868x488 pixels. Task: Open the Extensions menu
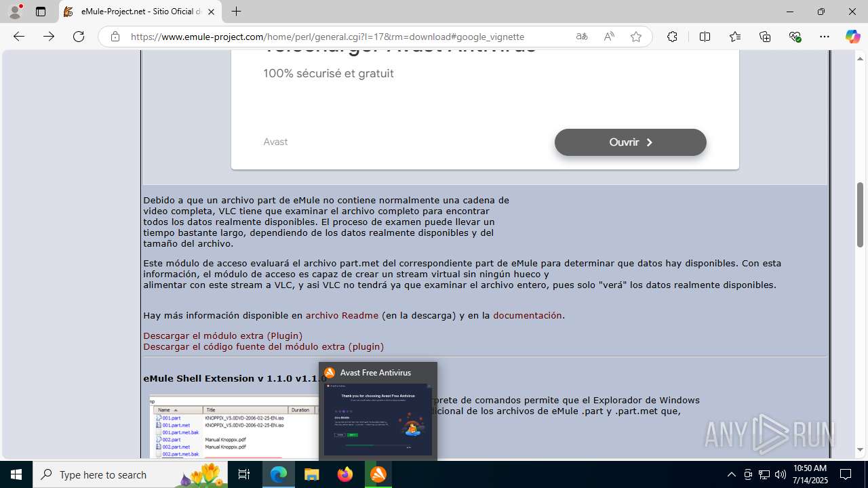pyautogui.click(x=672, y=37)
